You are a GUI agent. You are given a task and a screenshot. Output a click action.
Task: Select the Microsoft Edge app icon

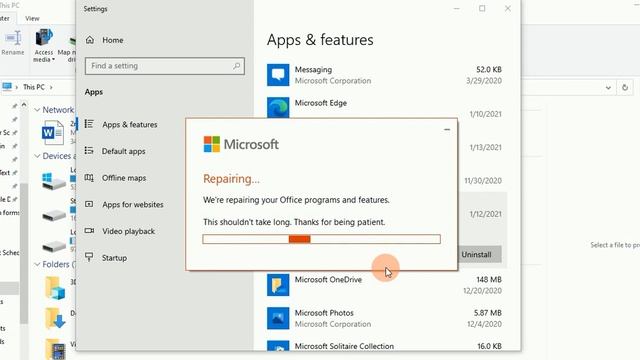278,107
